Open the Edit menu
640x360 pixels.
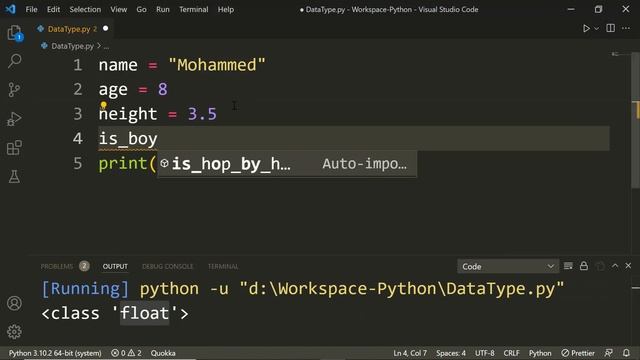[53, 9]
